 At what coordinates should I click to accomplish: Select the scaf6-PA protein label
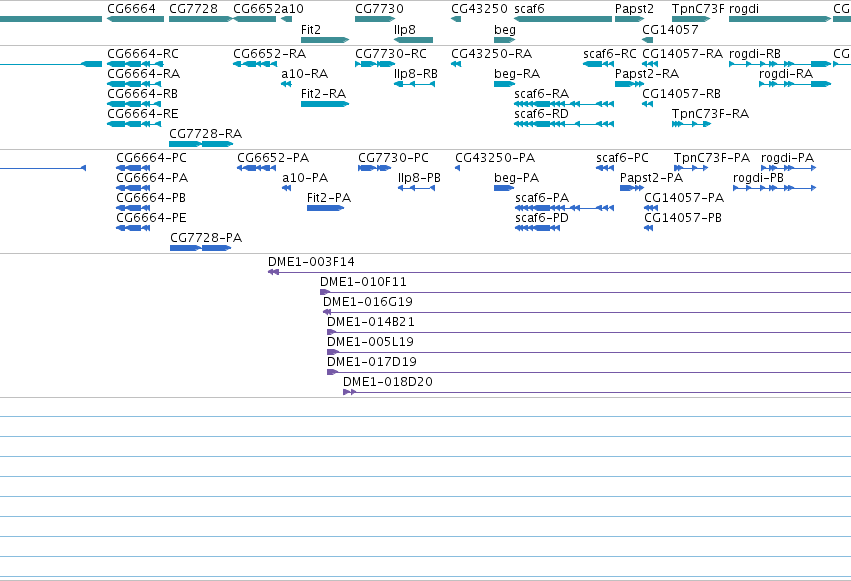(x=542, y=197)
